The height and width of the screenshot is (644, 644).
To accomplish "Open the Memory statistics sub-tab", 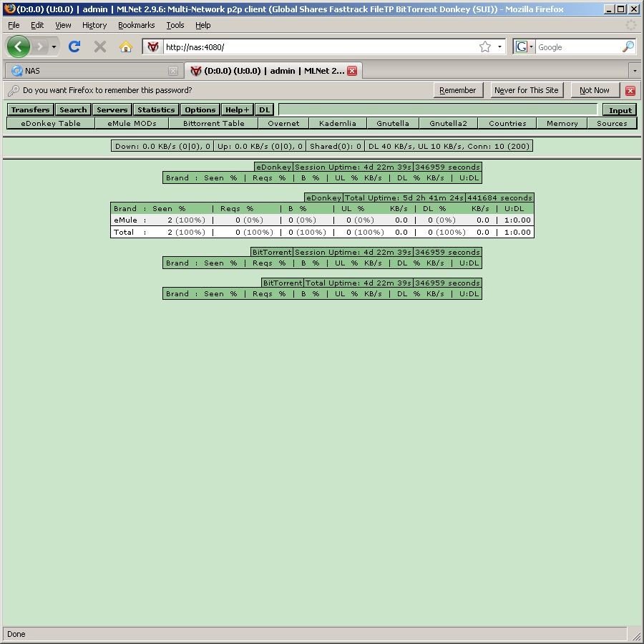I will [562, 123].
